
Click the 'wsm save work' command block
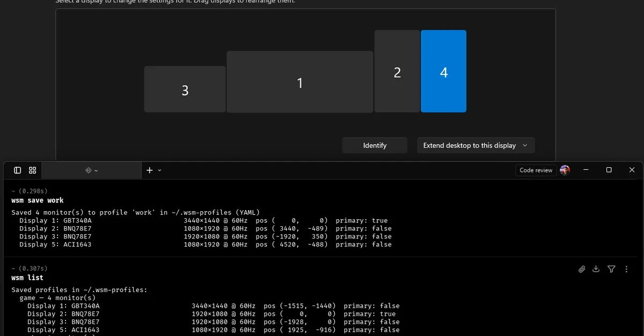pos(38,200)
